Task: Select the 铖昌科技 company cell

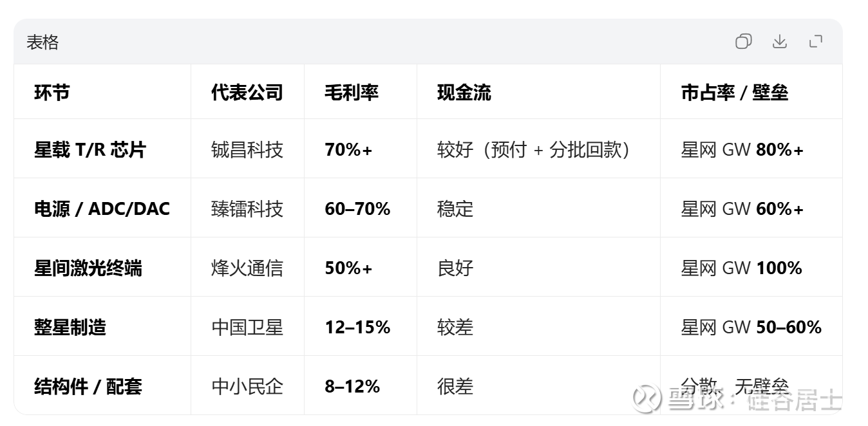Action: coord(247,150)
